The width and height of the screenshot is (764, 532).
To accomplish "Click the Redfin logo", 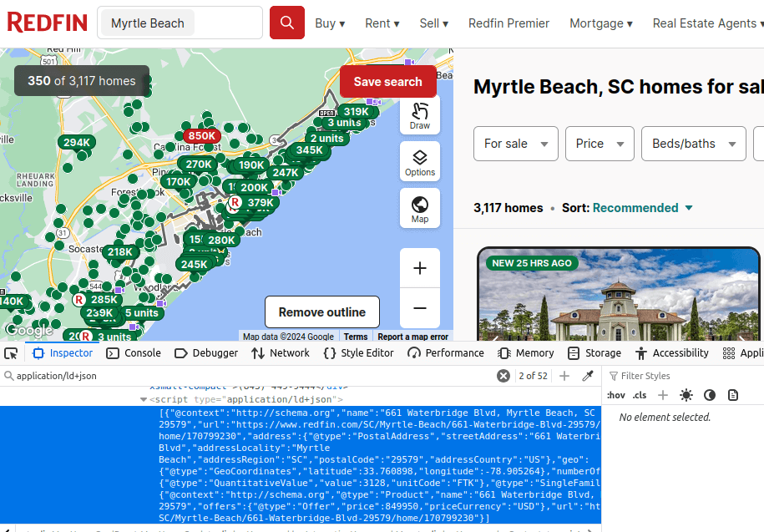I will [x=48, y=23].
